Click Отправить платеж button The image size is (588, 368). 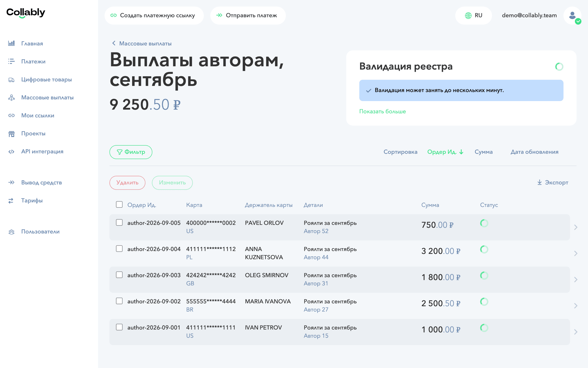(x=248, y=15)
